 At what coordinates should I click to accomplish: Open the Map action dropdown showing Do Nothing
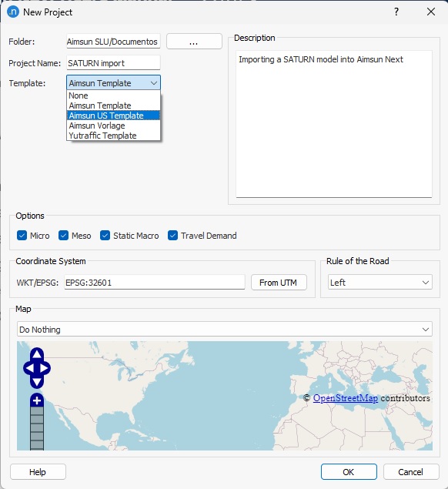point(225,330)
